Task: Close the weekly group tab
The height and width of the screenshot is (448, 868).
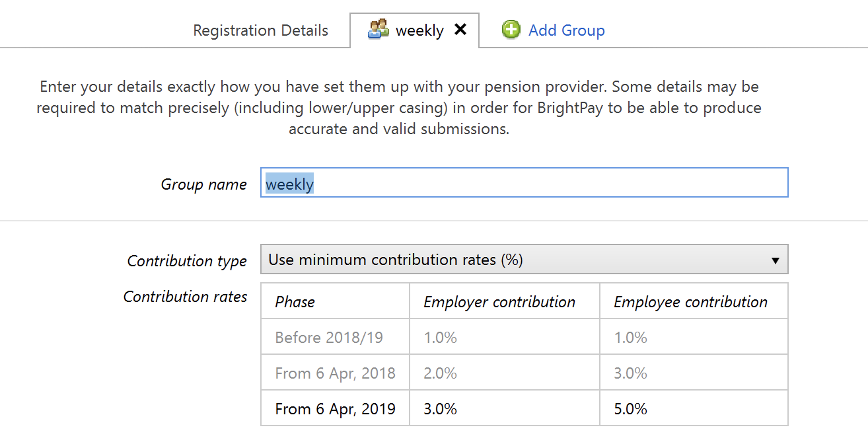Action: click(x=460, y=30)
